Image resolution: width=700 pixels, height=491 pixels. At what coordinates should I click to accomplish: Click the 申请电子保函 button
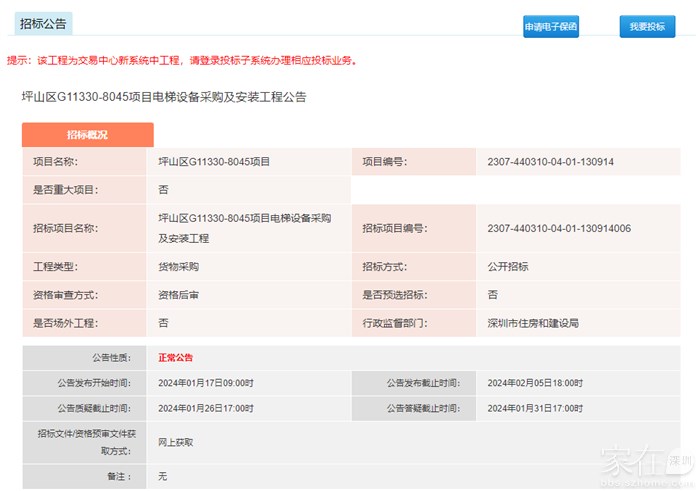(551, 27)
